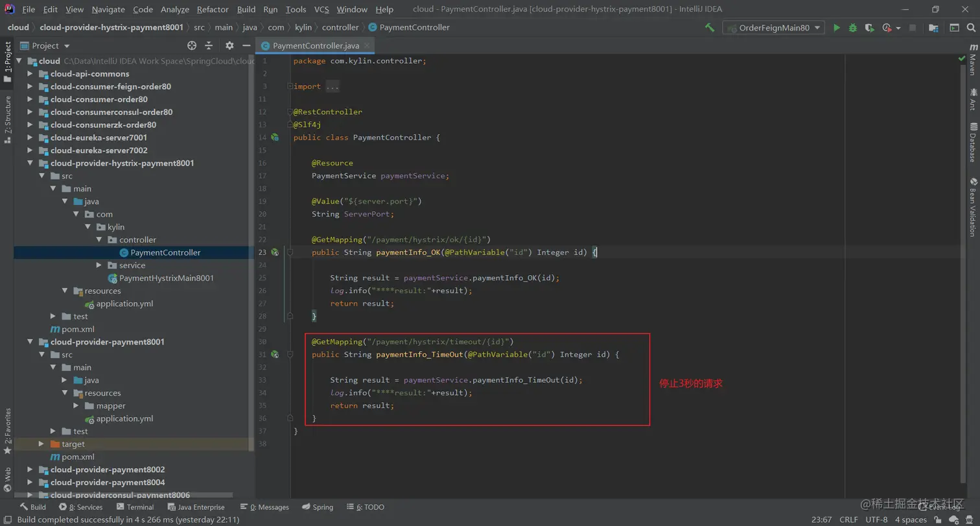Open the Java Enterprise tool window
This screenshot has height=526, width=980.
tap(196, 507)
